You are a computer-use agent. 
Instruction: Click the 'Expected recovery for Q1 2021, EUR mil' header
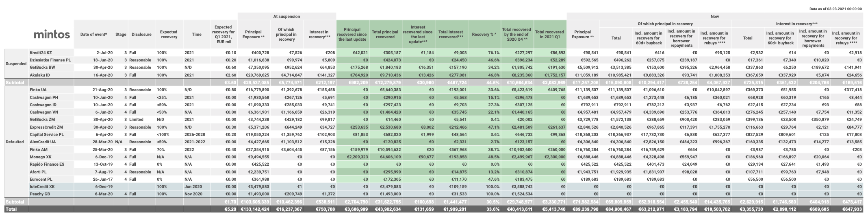click(x=224, y=35)
